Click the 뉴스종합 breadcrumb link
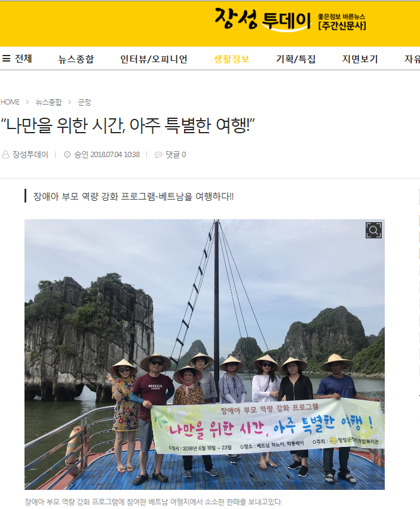 tap(48, 102)
